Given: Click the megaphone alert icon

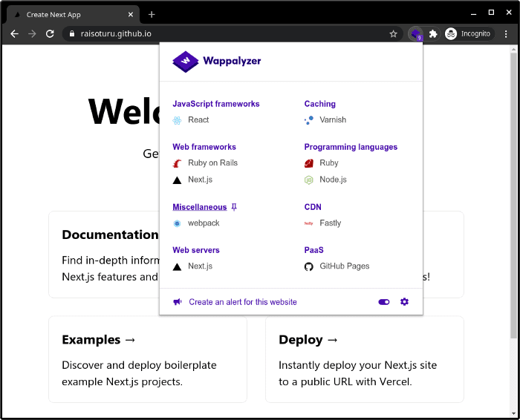Looking at the screenshot, I should (x=178, y=302).
